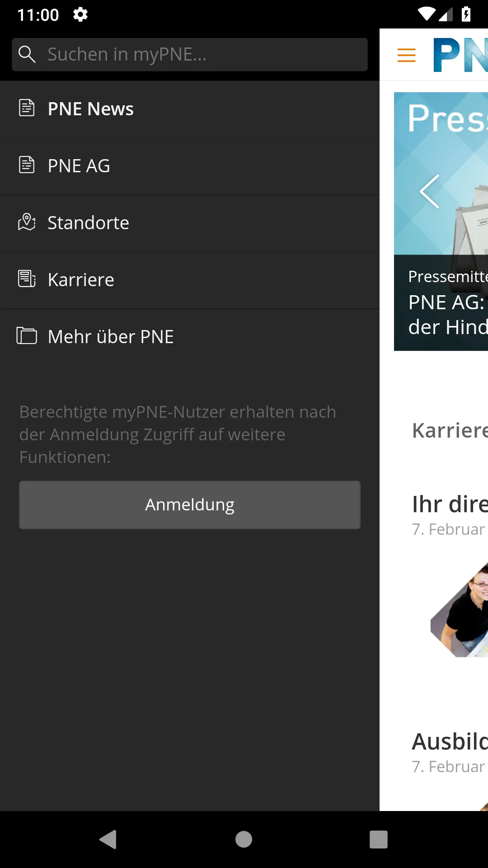Open the Standorte menu item
Image resolution: width=488 pixels, height=868 pixels.
(190, 223)
